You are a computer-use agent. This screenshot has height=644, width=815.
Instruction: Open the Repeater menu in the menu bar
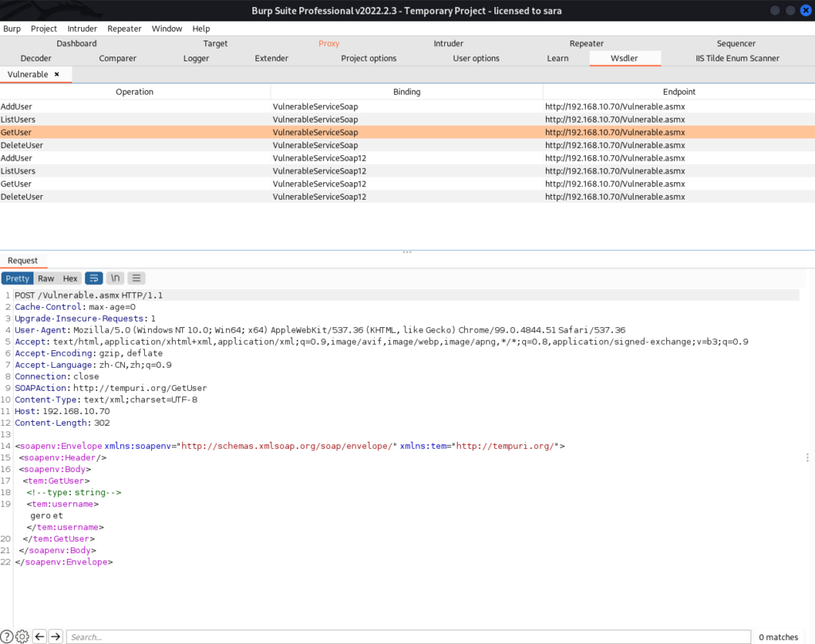click(x=124, y=29)
